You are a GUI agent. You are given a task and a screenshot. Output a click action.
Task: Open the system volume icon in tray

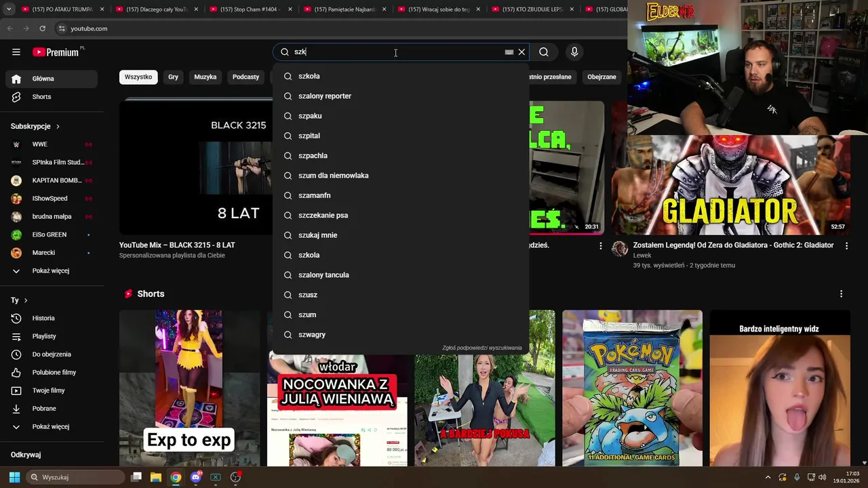[823, 477]
